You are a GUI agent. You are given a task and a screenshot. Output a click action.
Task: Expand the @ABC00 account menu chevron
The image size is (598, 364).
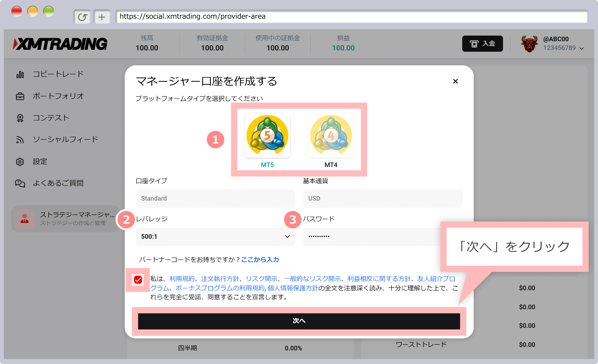pos(581,48)
